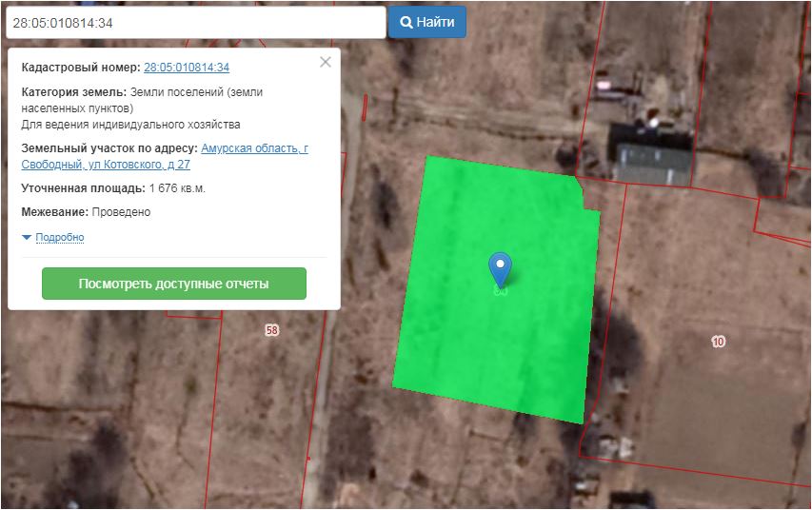This screenshot has height=510, width=812.
Task: Open Посмотреть доступные отчеты
Action: 173,284
